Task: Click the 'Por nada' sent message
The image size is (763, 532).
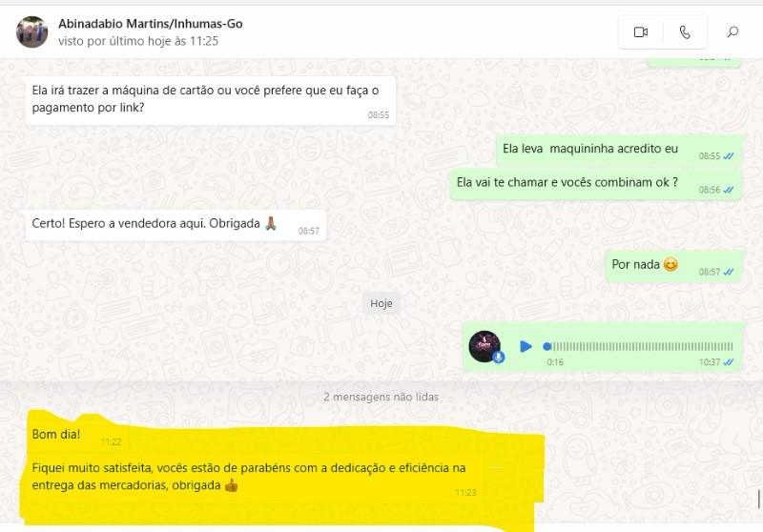Action: pos(673,265)
